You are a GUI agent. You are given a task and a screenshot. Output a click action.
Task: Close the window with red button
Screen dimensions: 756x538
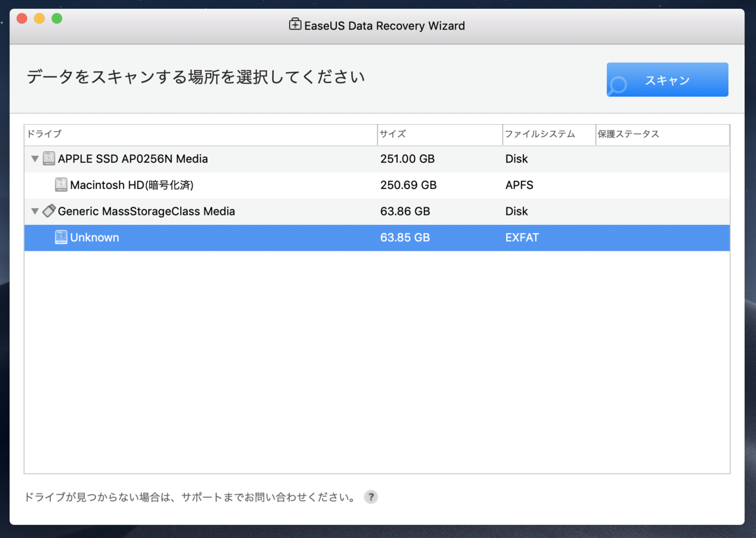22,18
